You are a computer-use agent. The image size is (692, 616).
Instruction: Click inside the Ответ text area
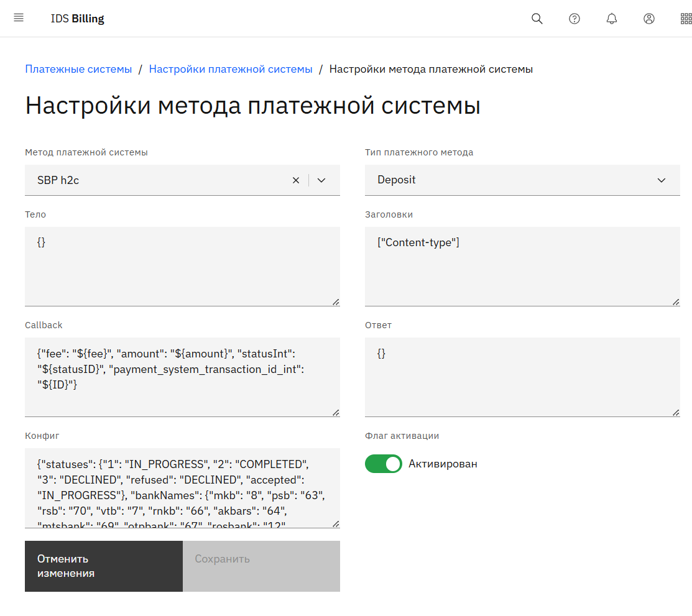pyautogui.click(x=522, y=377)
